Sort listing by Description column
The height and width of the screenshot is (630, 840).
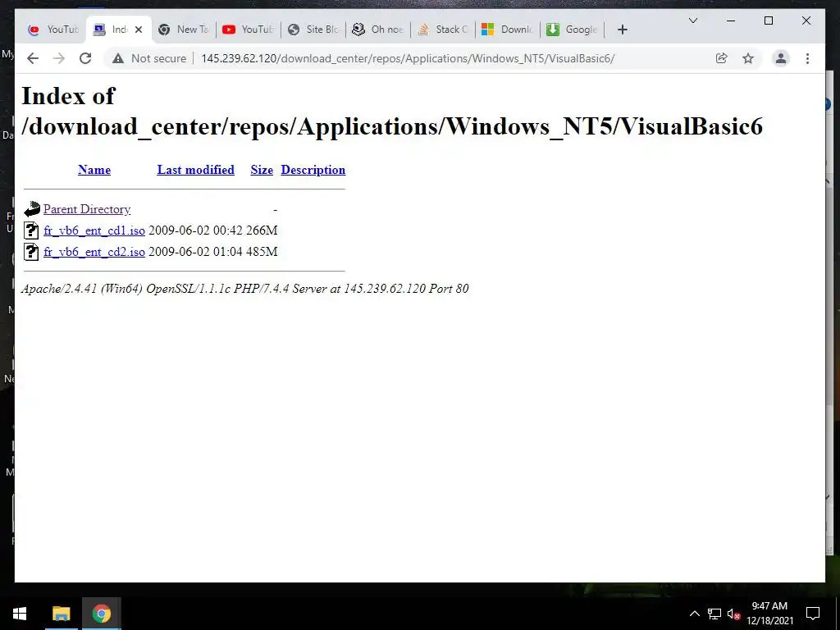click(313, 170)
